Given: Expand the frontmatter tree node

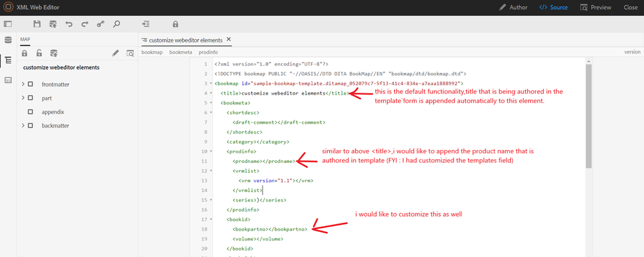Looking at the screenshot, I should click(x=23, y=84).
